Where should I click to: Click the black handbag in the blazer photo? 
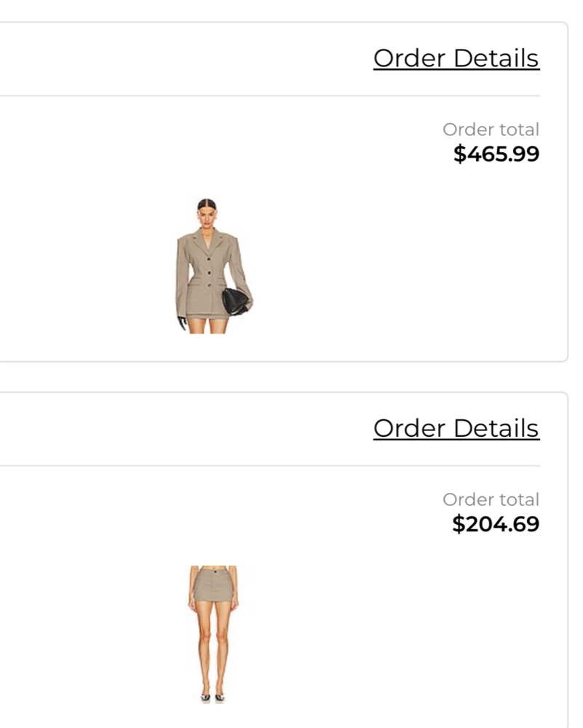point(235,301)
